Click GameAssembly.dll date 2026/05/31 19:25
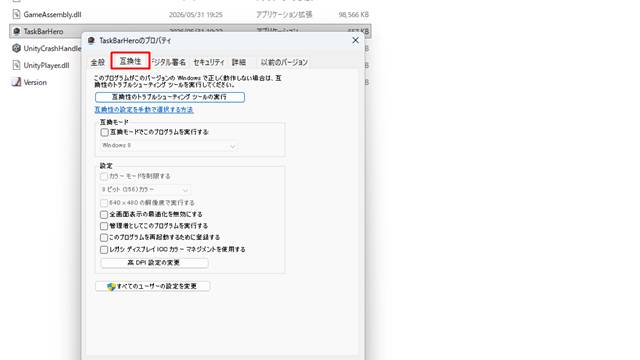Viewport: 640px width, 360px height. tap(196, 15)
